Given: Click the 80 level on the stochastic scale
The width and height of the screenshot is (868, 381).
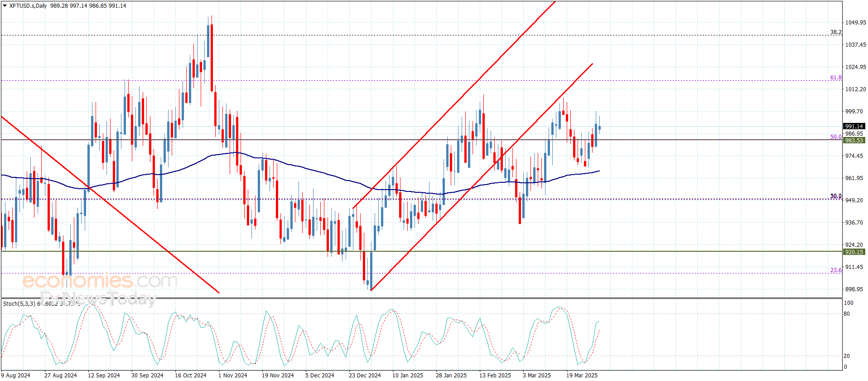Looking at the screenshot, I should 847,314.
